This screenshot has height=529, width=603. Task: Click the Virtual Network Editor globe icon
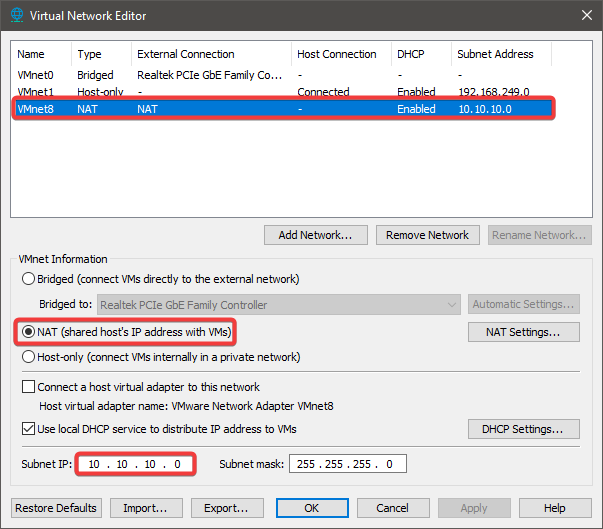coord(15,15)
